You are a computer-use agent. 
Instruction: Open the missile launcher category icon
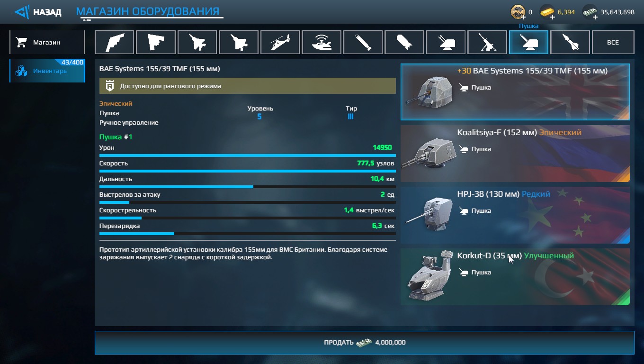[446, 42]
